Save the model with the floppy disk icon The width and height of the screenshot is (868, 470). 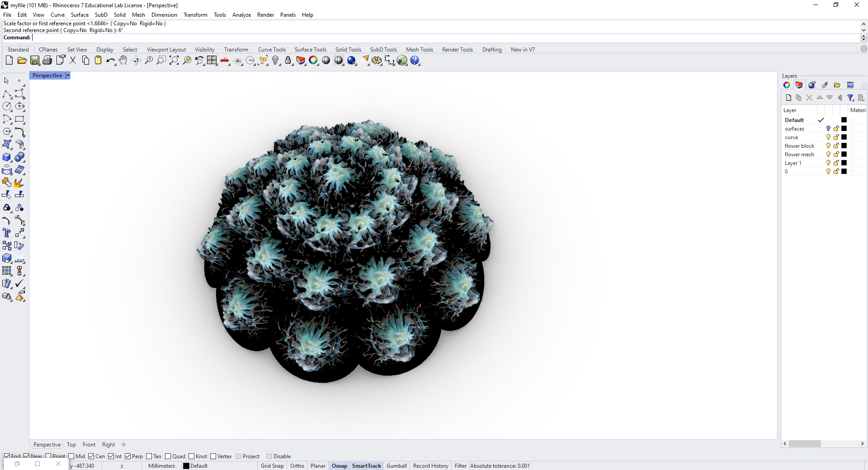click(x=34, y=61)
